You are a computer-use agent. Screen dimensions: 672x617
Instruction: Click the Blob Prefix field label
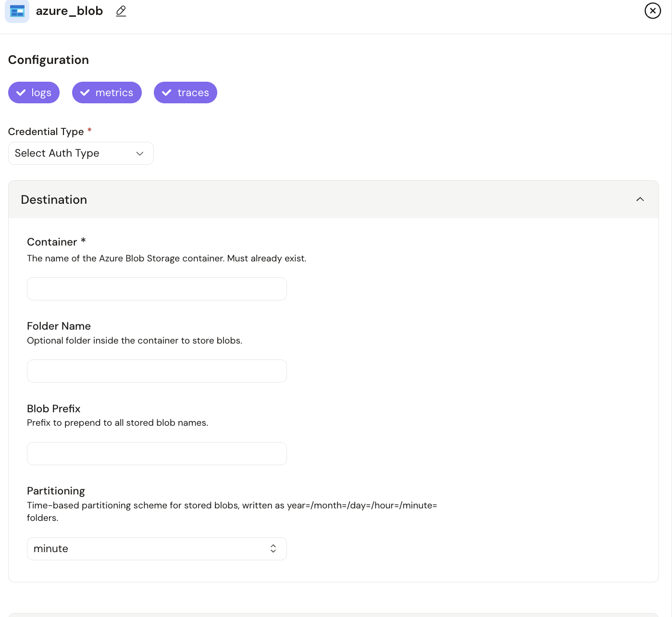click(53, 409)
